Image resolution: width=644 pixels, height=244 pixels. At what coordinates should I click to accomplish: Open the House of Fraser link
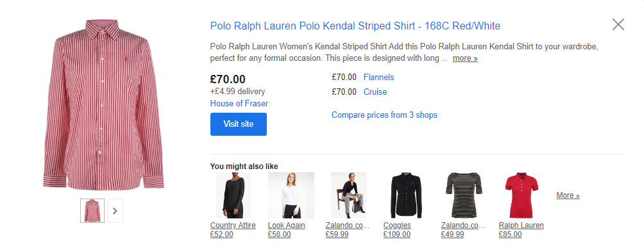[x=239, y=103]
